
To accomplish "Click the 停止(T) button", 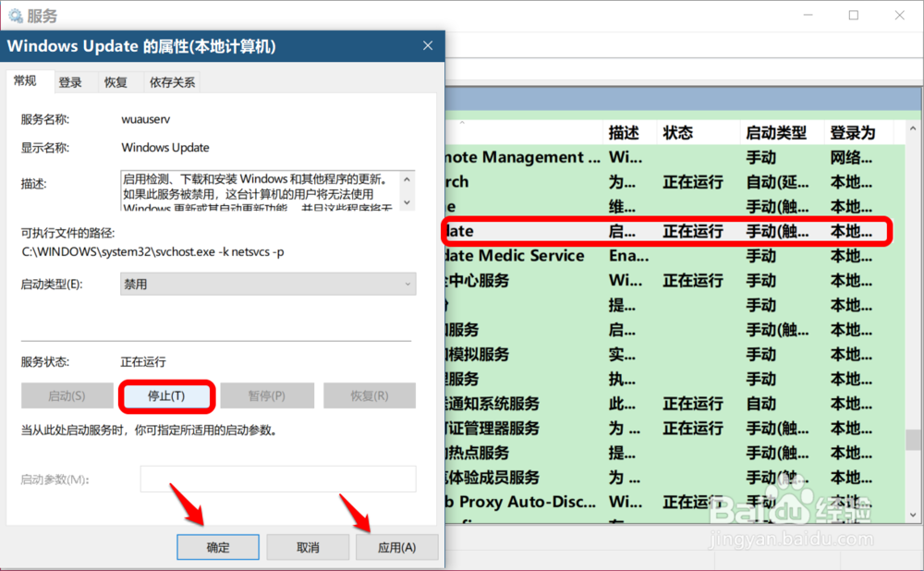I will point(166,396).
